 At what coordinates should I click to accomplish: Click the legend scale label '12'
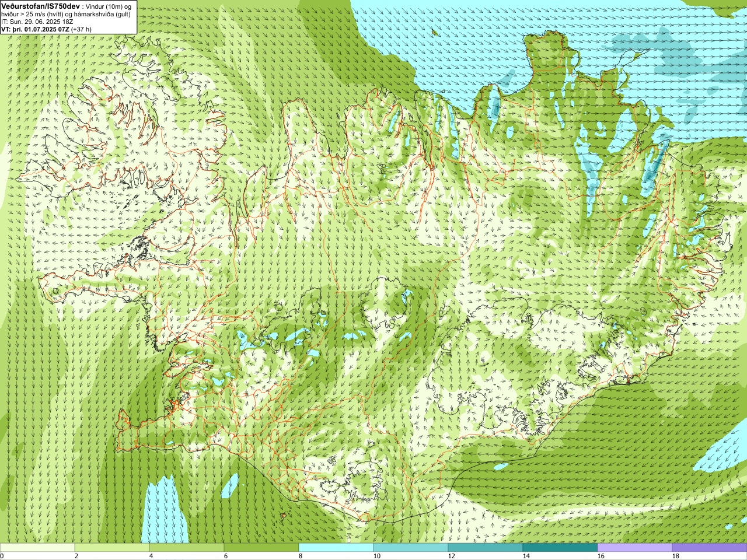coord(452,556)
